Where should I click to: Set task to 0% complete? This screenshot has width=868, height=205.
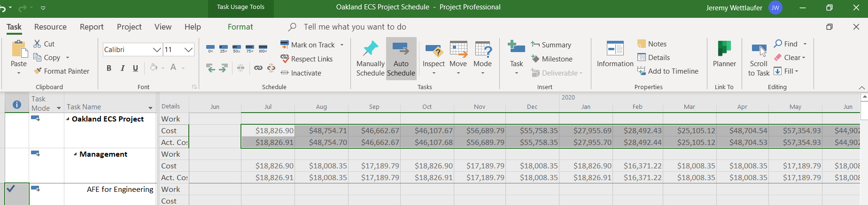[x=210, y=48]
